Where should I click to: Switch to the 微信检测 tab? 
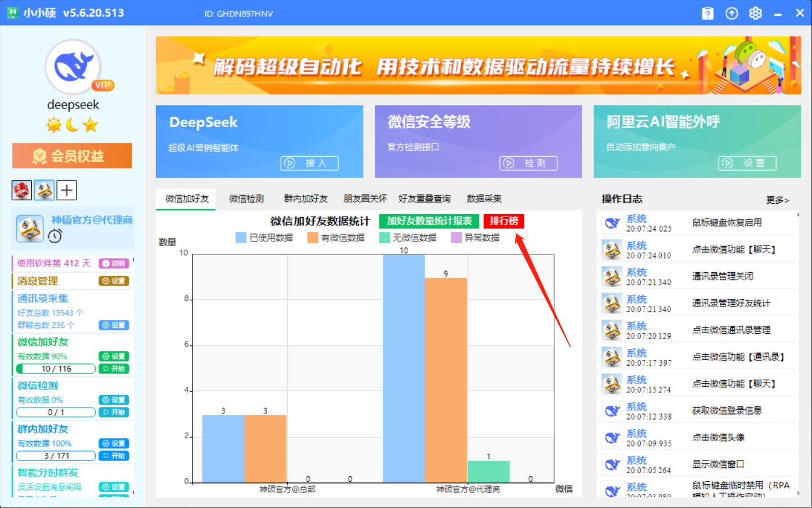[246, 199]
